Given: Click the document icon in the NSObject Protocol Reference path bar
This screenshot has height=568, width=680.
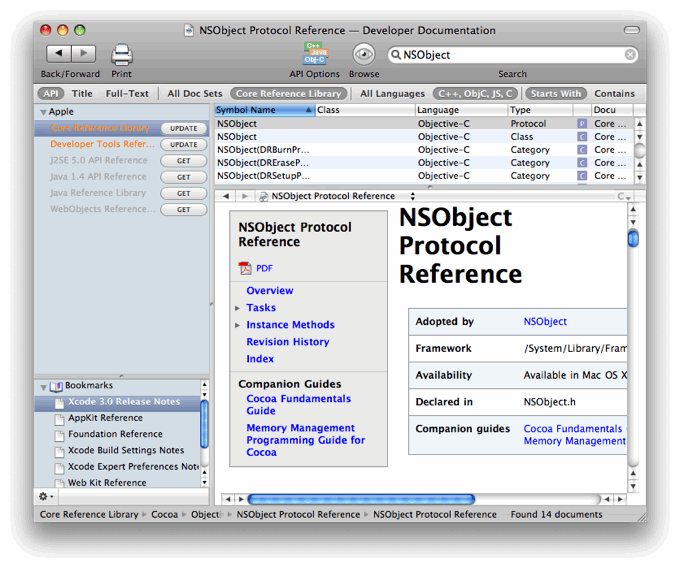Looking at the screenshot, I should click(263, 196).
